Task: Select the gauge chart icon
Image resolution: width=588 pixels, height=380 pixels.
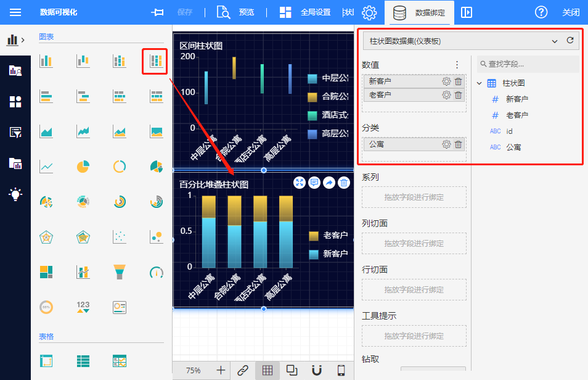Action: pos(156,271)
